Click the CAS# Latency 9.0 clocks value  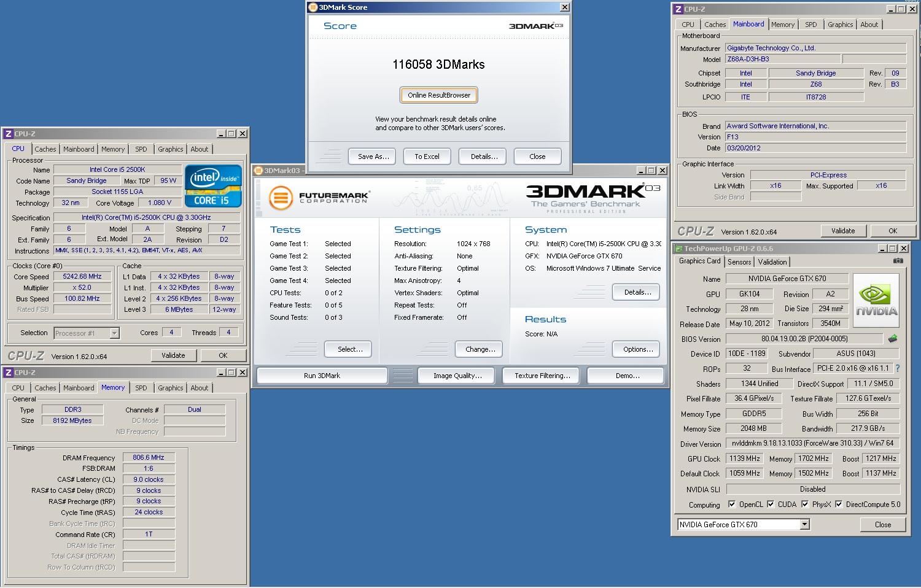149,479
